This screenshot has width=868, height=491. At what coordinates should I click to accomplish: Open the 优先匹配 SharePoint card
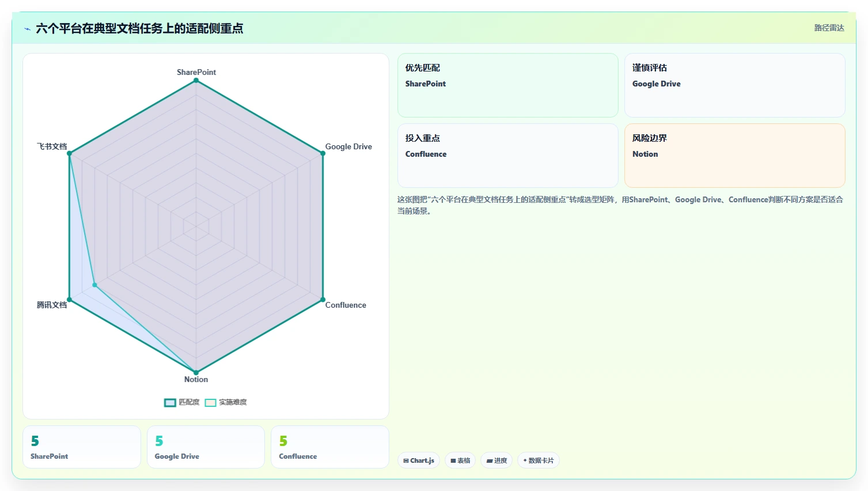[x=507, y=85]
